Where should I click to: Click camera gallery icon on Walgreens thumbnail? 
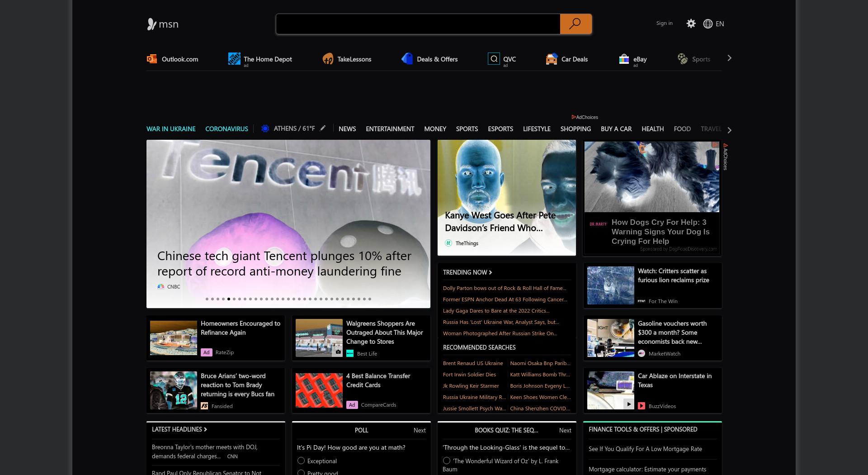pyautogui.click(x=338, y=351)
